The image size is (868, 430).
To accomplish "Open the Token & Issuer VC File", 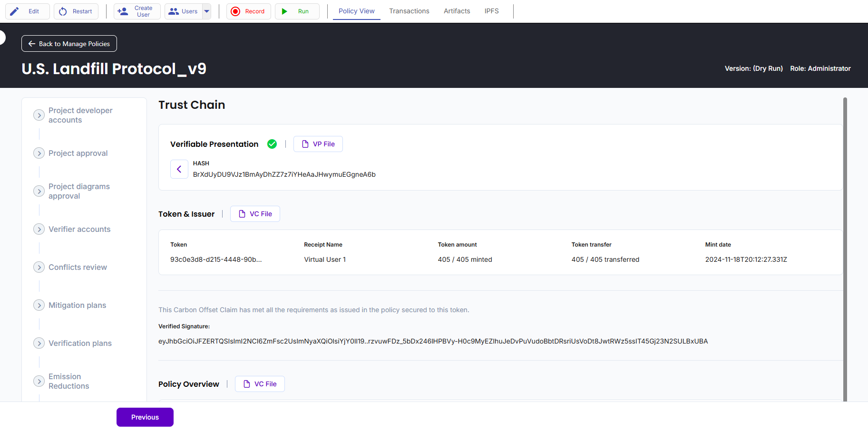I will click(x=255, y=214).
